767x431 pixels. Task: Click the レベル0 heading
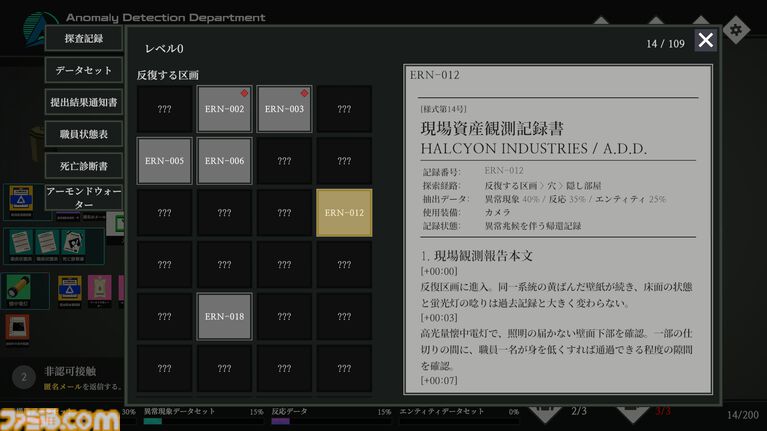(164, 48)
